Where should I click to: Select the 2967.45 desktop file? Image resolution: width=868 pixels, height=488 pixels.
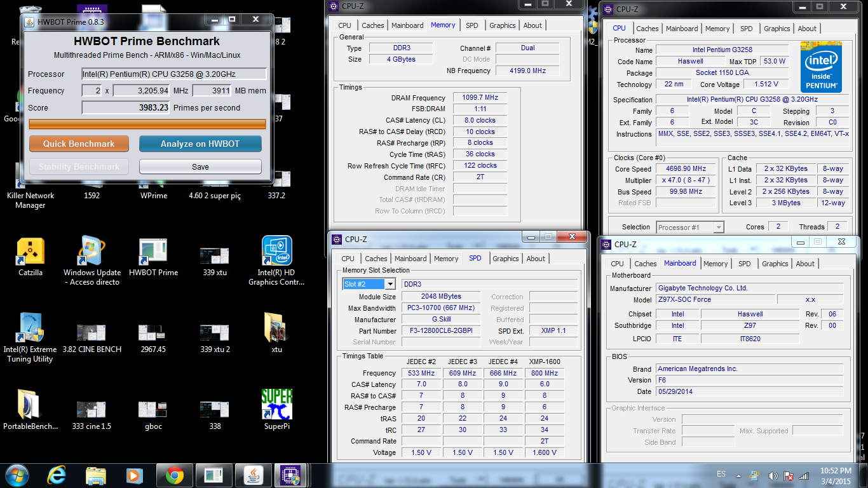[153, 337]
